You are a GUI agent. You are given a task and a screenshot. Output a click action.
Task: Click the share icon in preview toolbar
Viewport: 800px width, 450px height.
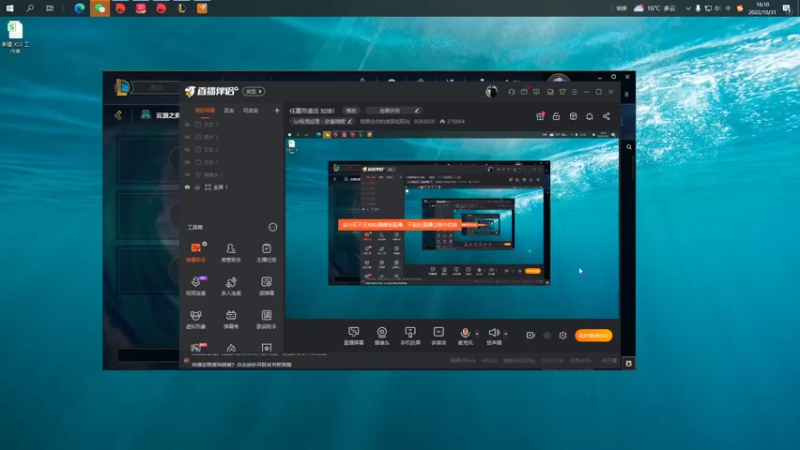click(x=606, y=116)
